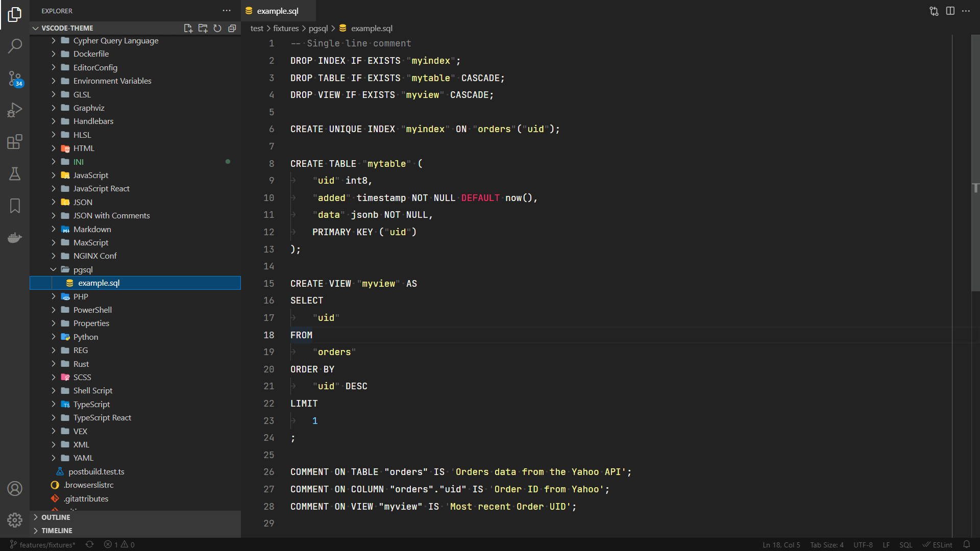Click features/fixtures branch in status bar
Image resolution: width=980 pixels, height=551 pixels.
pos(43,544)
